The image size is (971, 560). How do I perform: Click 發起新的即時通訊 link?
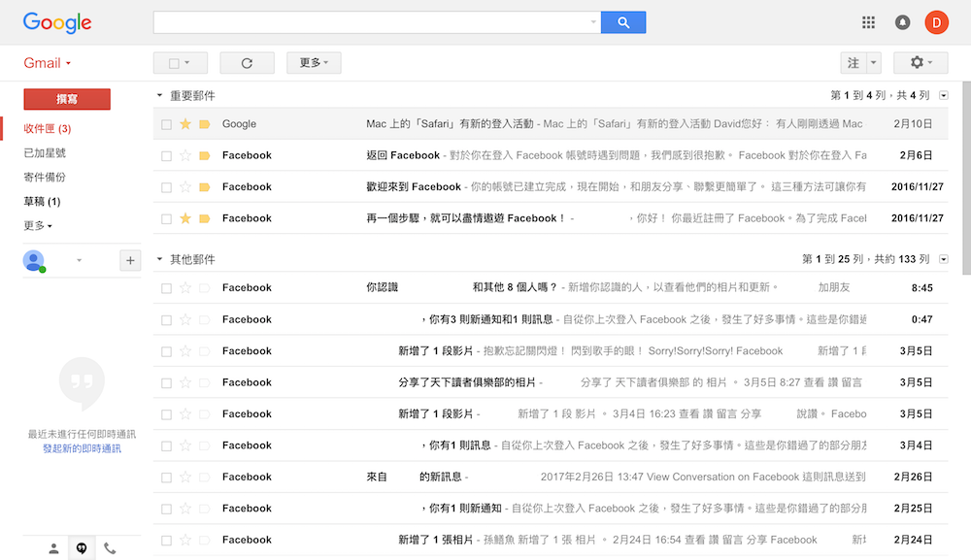click(82, 448)
